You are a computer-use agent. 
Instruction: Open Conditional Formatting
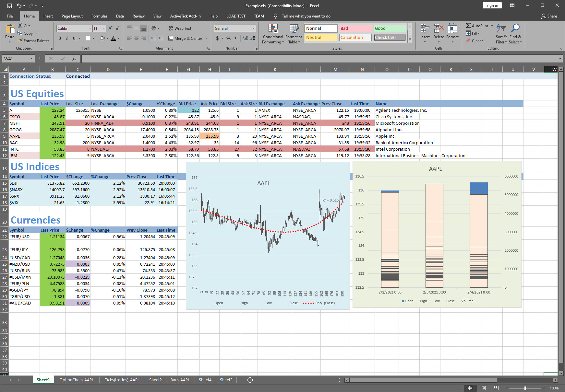pos(273,34)
